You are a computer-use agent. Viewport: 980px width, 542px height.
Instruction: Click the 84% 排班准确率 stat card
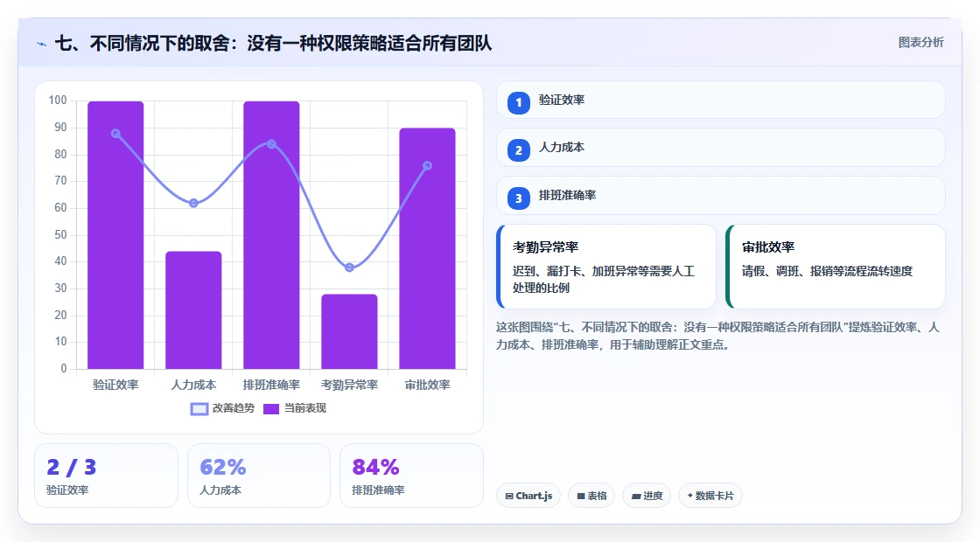pos(412,476)
